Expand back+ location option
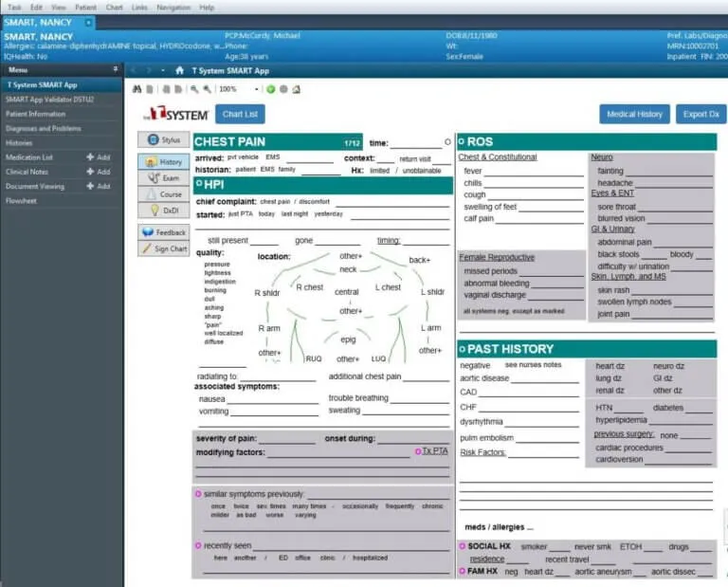The image size is (728, 587). (420, 260)
